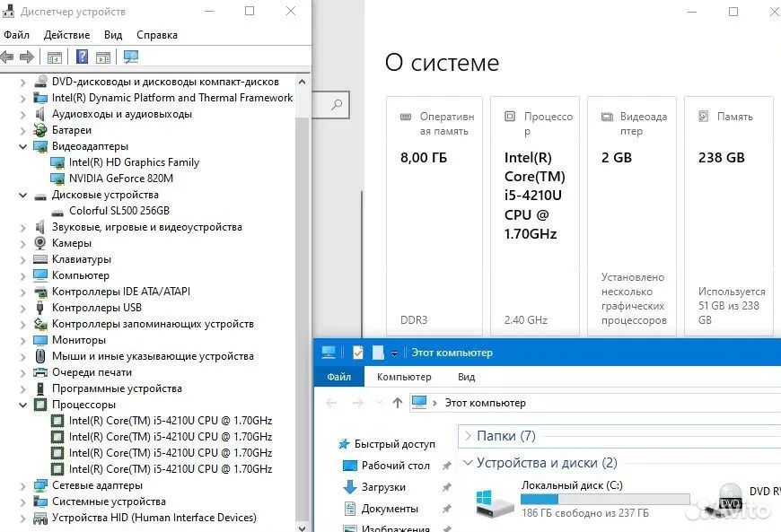781x532 pixels.
Task: Click the search magnifier icon in settings window
Action: pos(337,104)
